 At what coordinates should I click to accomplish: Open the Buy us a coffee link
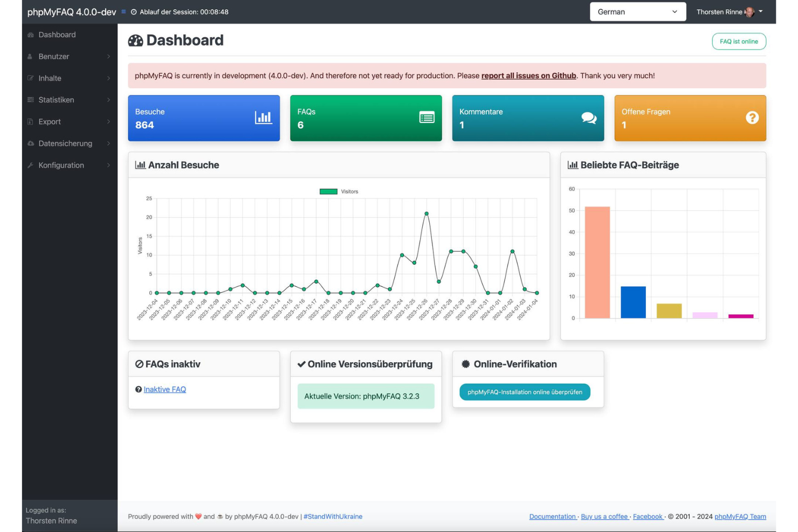pos(604,516)
